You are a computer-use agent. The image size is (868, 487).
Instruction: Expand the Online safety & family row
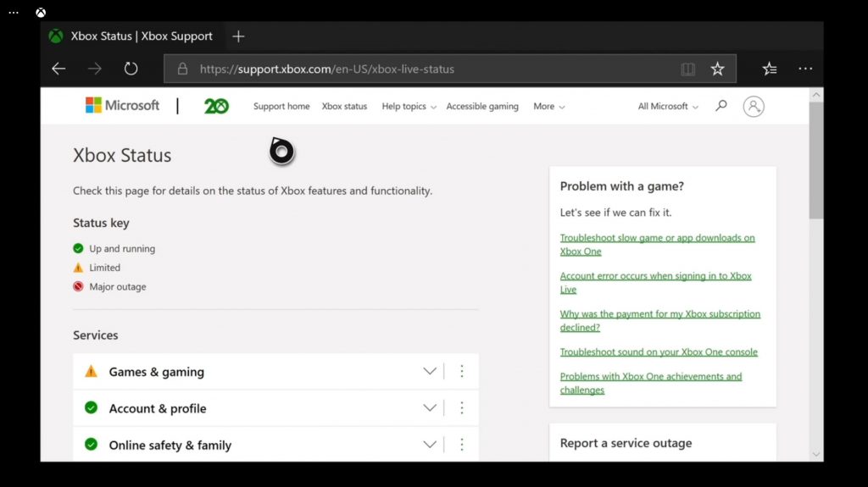[430, 445]
